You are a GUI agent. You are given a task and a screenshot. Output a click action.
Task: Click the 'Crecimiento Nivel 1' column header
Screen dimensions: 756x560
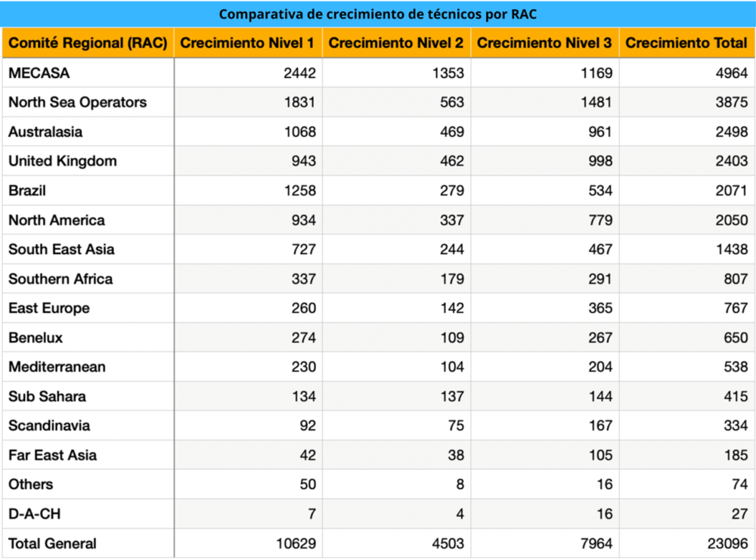click(247, 43)
